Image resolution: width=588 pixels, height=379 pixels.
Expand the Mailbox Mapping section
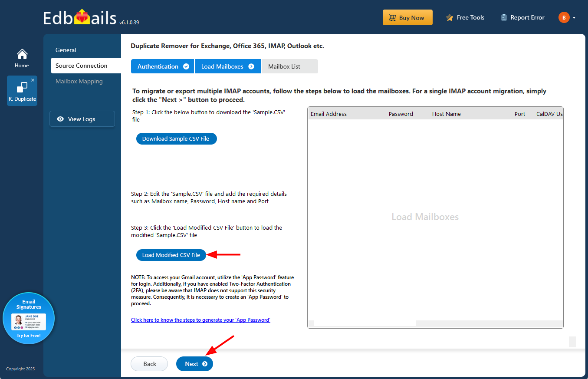click(x=79, y=81)
